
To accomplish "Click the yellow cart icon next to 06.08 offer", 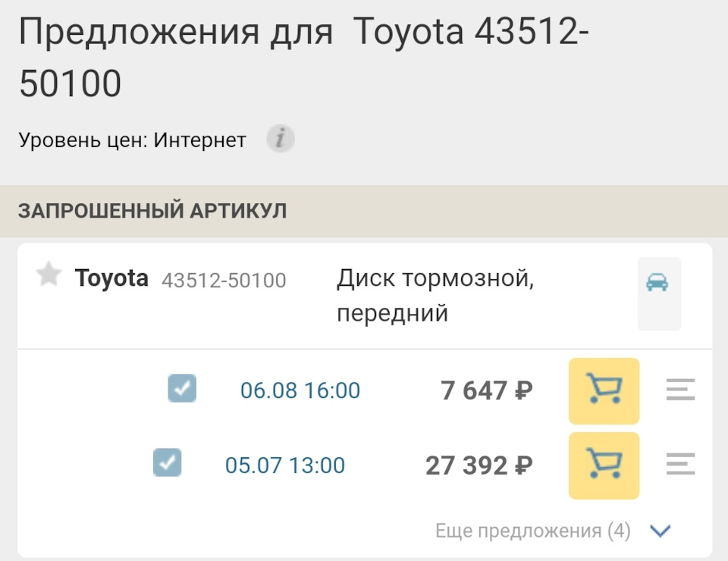I will click(x=603, y=390).
